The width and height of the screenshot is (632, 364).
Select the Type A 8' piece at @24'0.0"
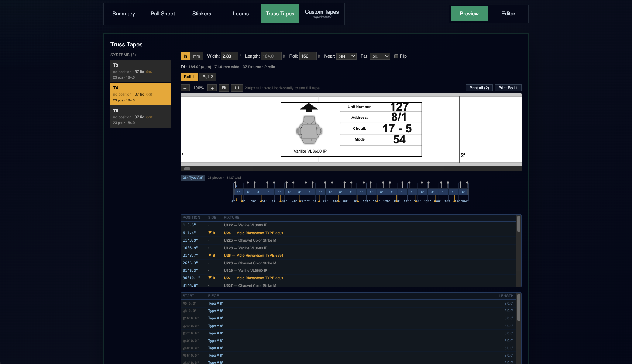coord(348,326)
